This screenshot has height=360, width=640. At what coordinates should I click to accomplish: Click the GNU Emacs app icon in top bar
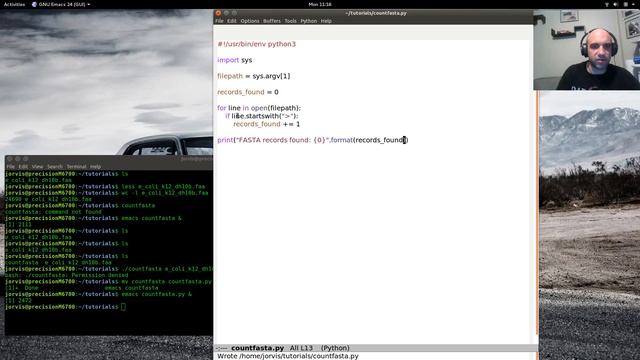34,4
